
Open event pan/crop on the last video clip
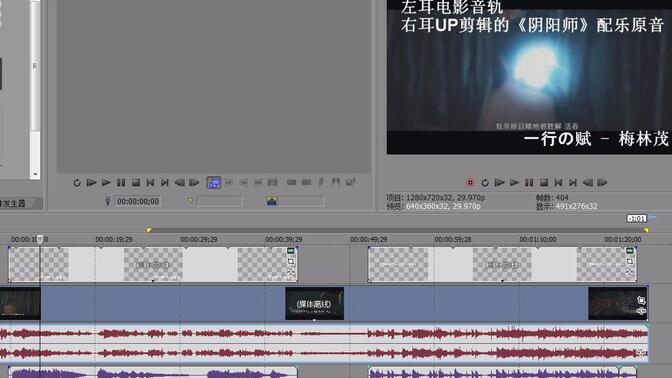[x=641, y=300]
